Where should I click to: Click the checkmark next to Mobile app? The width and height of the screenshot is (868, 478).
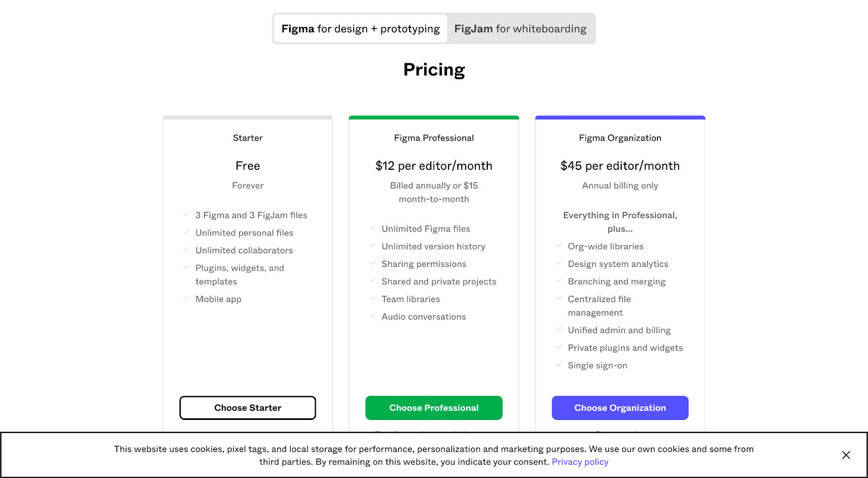click(x=186, y=299)
